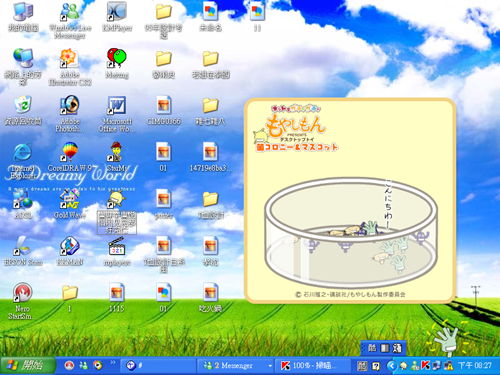Select the poster image file
The height and width of the screenshot is (375, 500).
coord(163,204)
